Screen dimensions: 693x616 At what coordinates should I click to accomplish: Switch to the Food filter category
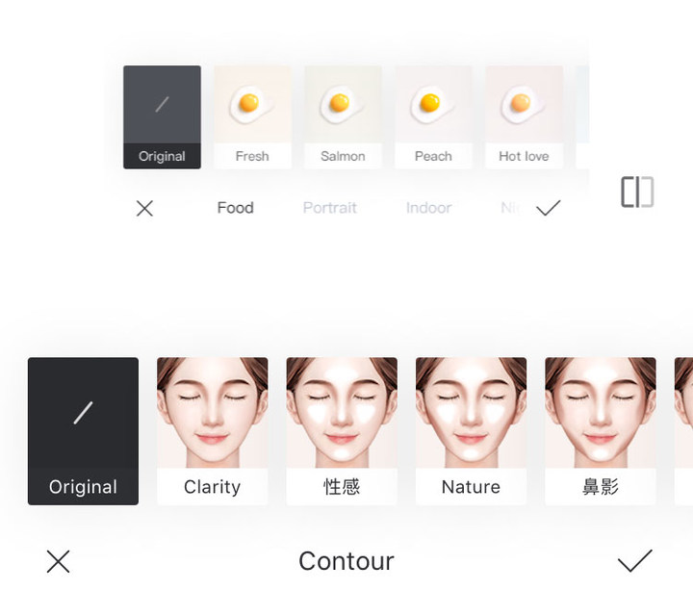(235, 208)
